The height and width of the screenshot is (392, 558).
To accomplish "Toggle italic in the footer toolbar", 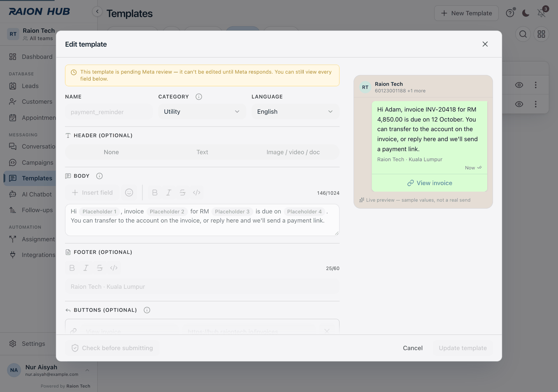I will [86, 268].
